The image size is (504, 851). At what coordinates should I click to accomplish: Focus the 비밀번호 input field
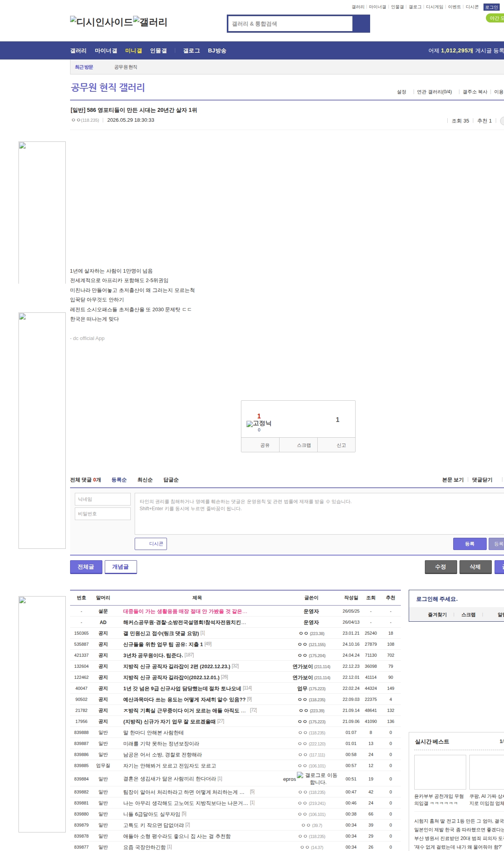point(103,514)
